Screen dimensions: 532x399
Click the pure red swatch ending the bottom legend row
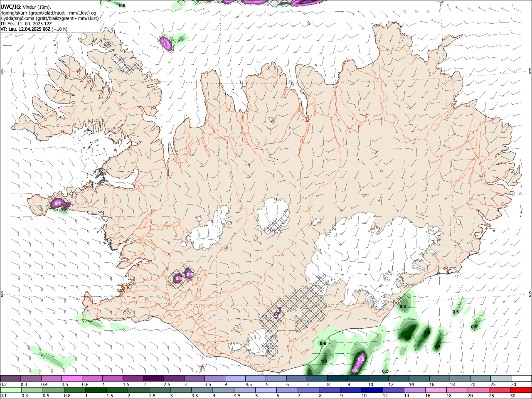(520, 390)
